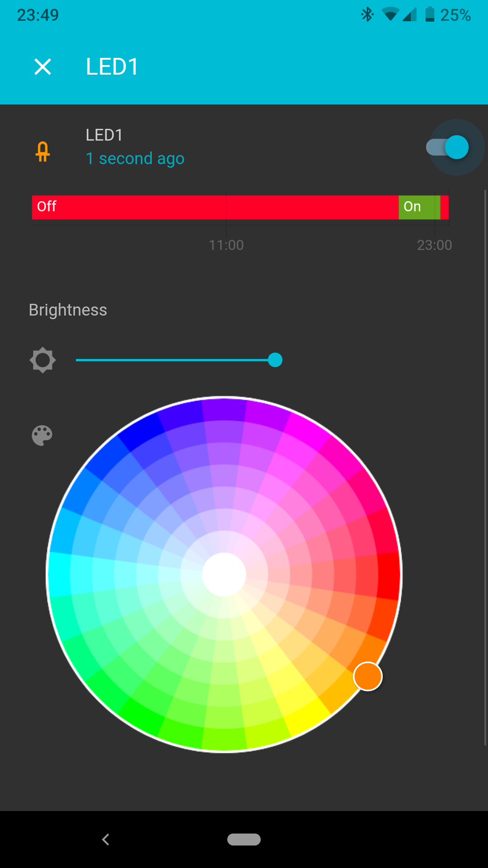Tap the Bluetooth status bar icon
488x868 pixels.
click(x=367, y=14)
